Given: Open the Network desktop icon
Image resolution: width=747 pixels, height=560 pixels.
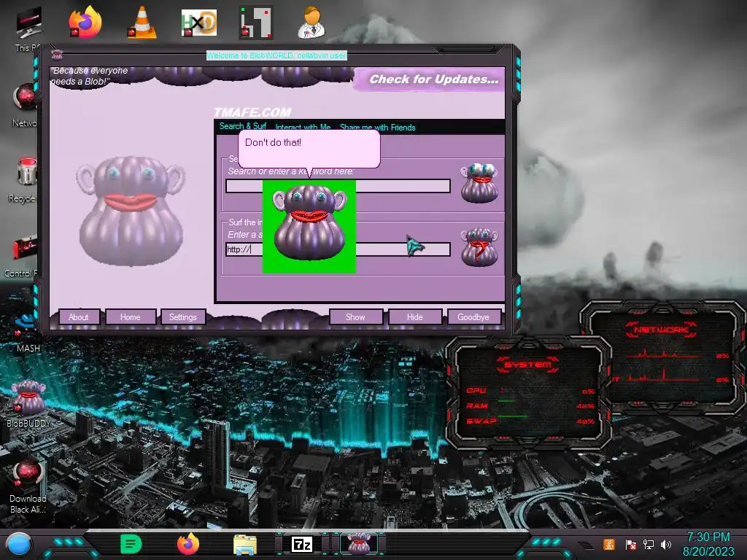Looking at the screenshot, I should [25, 105].
